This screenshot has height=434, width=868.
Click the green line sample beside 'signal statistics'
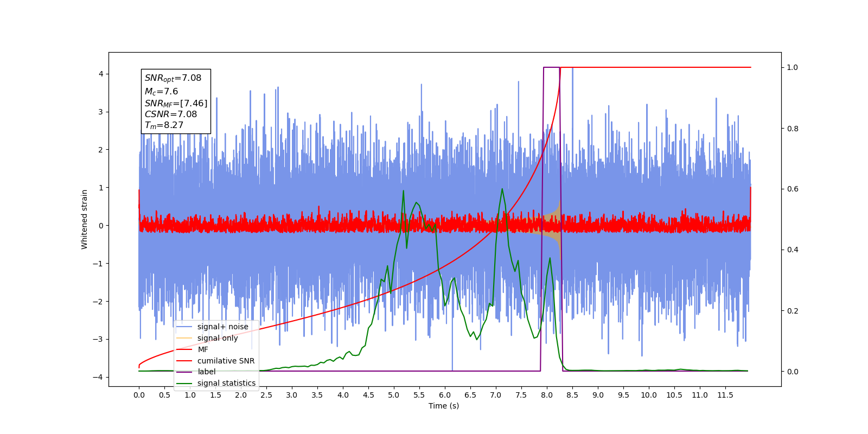[184, 383]
